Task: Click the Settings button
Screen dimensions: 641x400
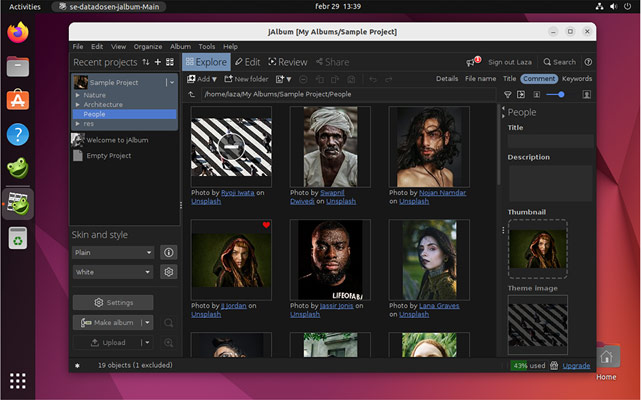Action: click(113, 302)
